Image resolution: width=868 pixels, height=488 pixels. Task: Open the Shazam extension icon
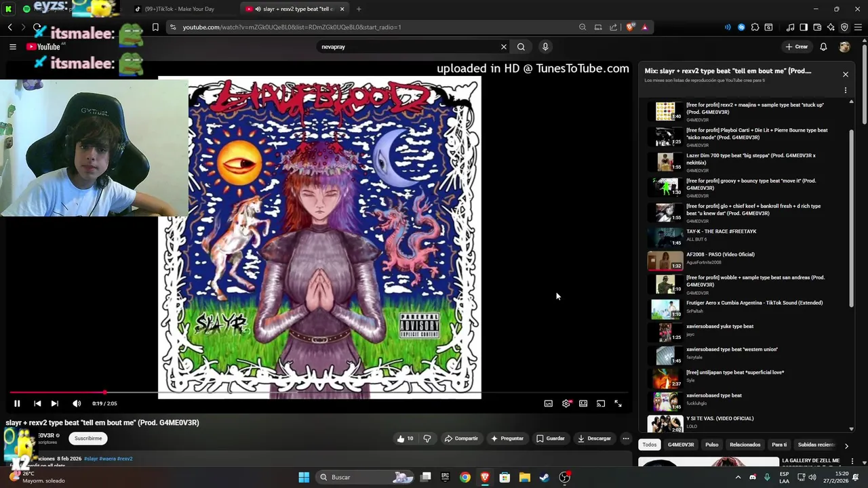741,27
